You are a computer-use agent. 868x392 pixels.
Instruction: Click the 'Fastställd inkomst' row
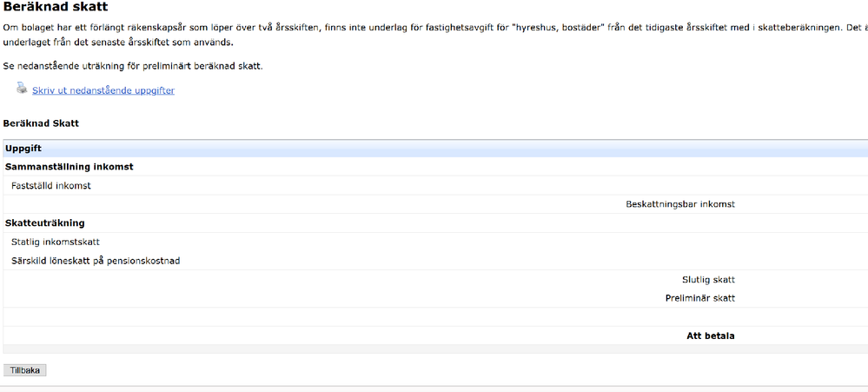pyautogui.click(x=51, y=185)
